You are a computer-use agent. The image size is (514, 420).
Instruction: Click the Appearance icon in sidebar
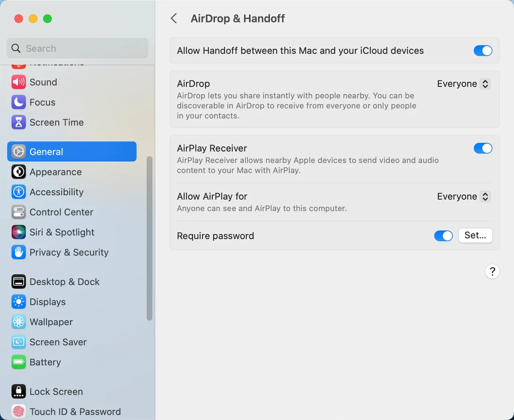click(18, 172)
